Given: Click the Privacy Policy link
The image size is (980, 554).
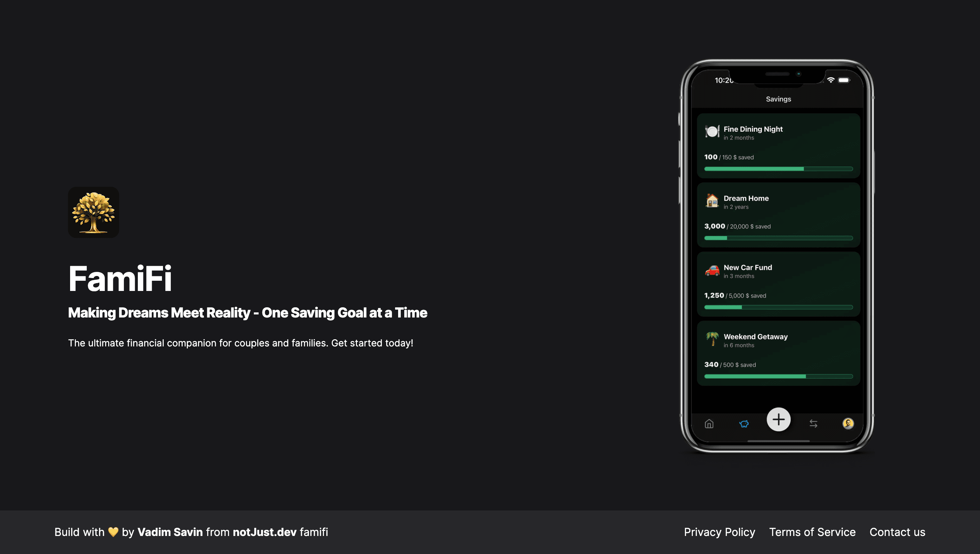Looking at the screenshot, I should coord(720,532).
